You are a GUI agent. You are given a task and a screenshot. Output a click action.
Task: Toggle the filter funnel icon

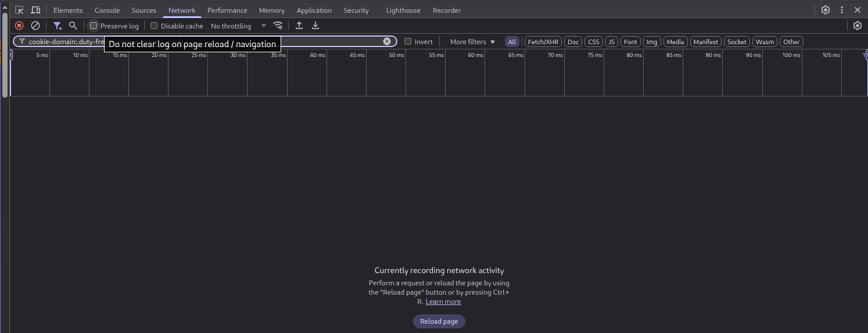(57, 26)
